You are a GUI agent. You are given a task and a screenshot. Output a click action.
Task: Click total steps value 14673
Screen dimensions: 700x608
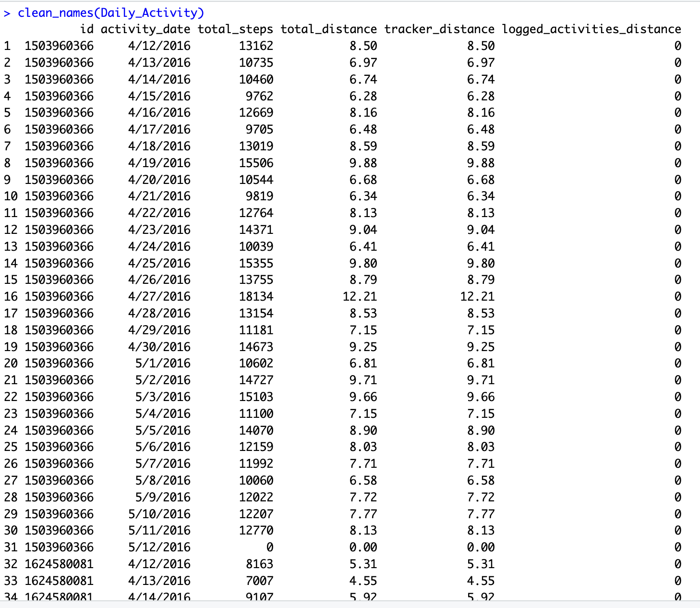pyautogui.click(x=256, y=347)
